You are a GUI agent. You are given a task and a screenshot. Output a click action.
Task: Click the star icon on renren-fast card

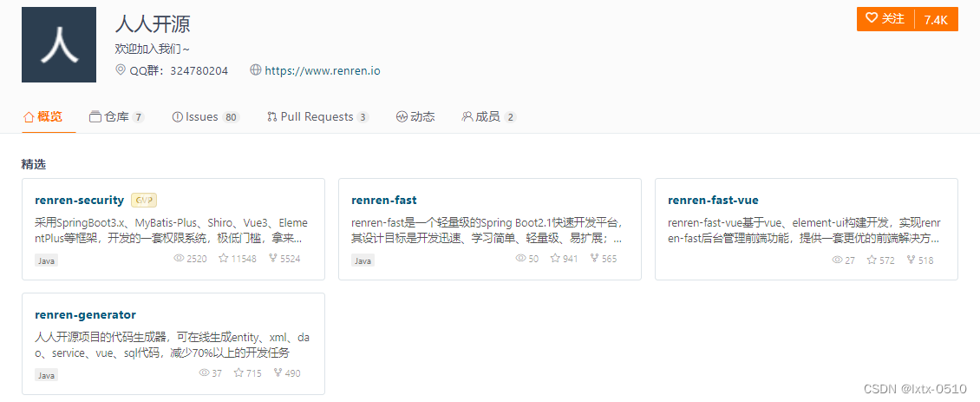tap(555, 258)
